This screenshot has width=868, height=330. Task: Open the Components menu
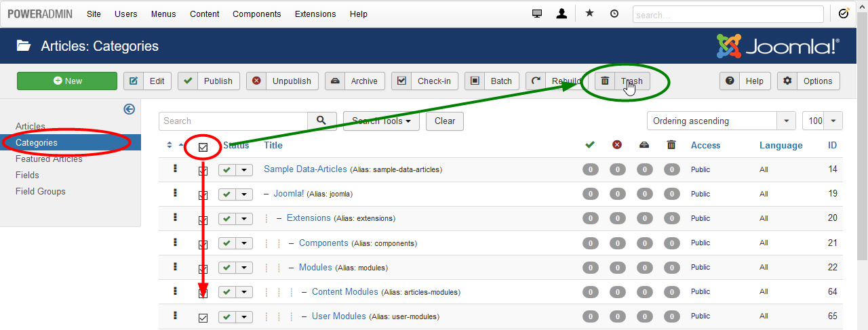[x=256, y=14]
